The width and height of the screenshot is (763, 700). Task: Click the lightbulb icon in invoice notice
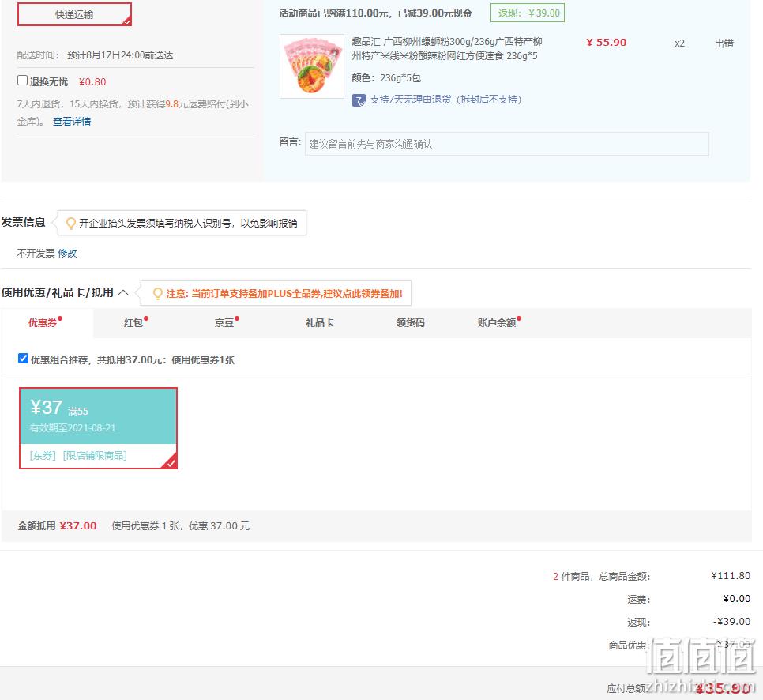pos(70,223)
